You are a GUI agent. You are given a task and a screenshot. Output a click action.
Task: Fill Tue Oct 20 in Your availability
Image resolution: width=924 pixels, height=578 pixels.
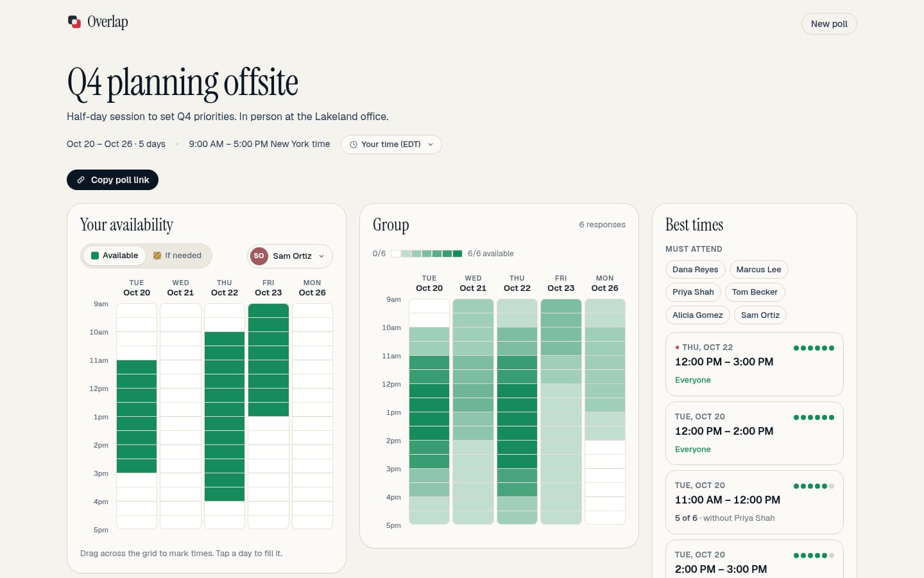pyautogui.click(x=137, y=288)
